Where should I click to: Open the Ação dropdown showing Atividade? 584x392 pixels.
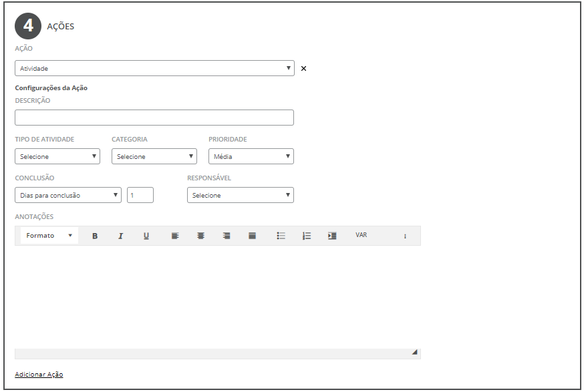pyautogui.click(x=154, y=68)
